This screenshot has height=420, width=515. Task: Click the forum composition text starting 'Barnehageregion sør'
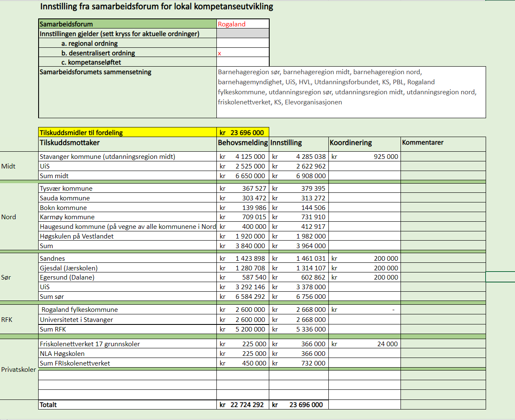351,87
